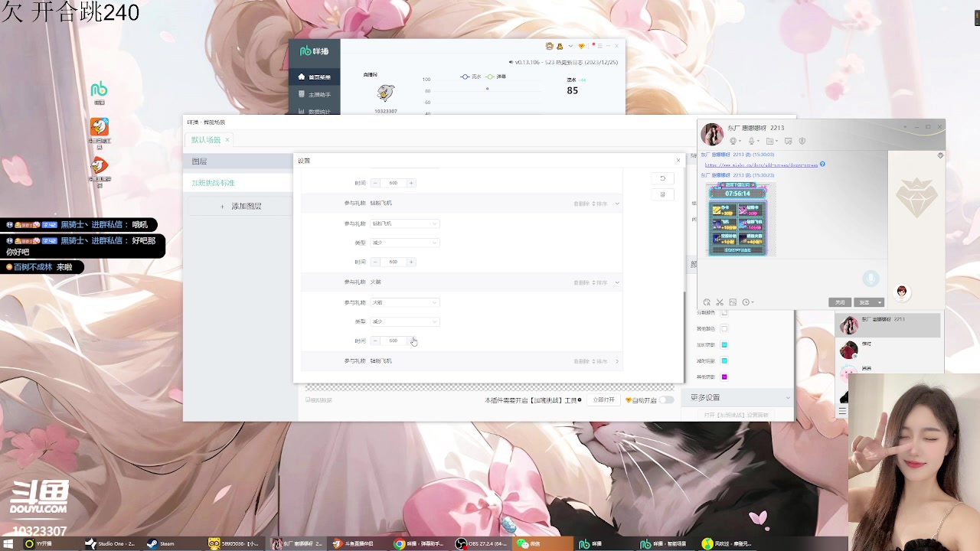
Task: Click the 加时阴影 cyan color swatch
Action: point(724,345)
